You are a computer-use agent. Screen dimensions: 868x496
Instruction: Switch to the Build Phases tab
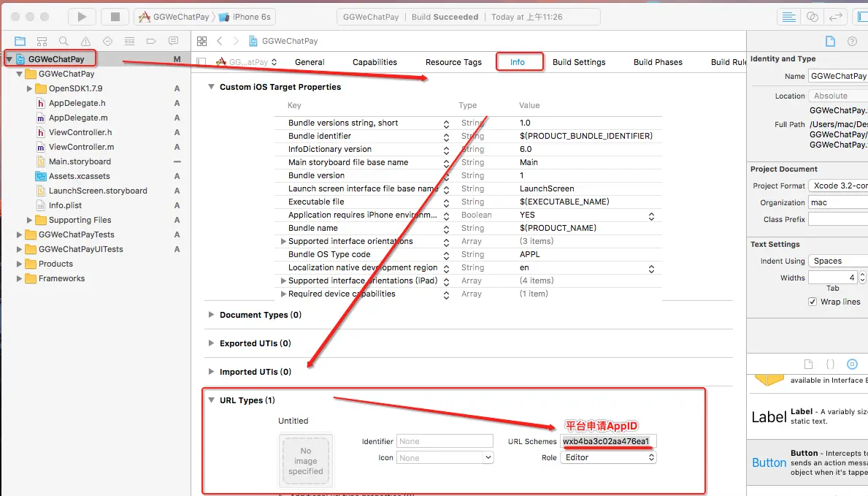coord(658,62)
